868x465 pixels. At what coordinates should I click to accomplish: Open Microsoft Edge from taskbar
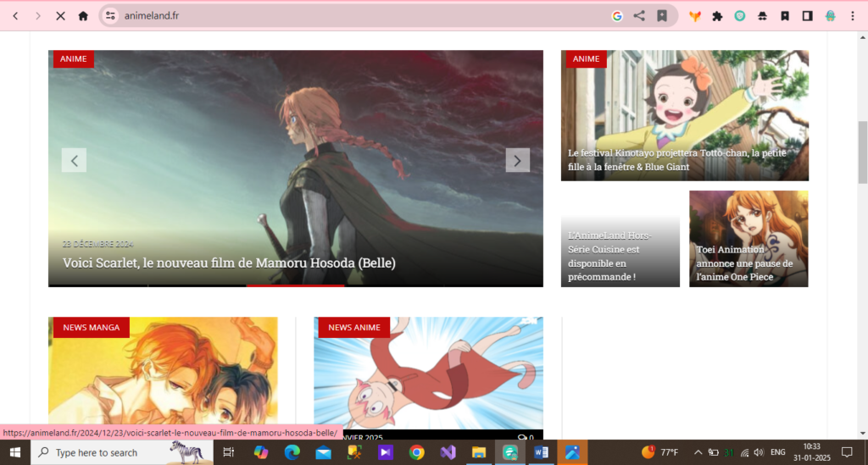pos(292,452)
